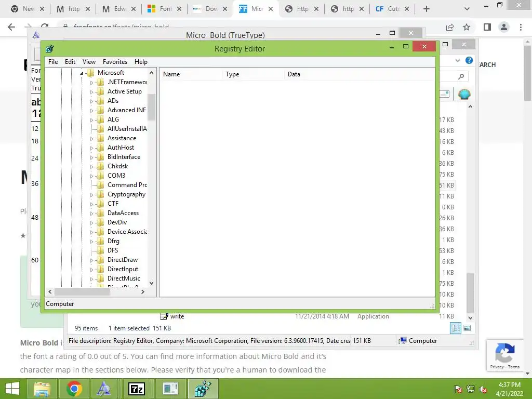532x399 pixels.
Task: Expand the Assistance key
Action: [91, 139]
